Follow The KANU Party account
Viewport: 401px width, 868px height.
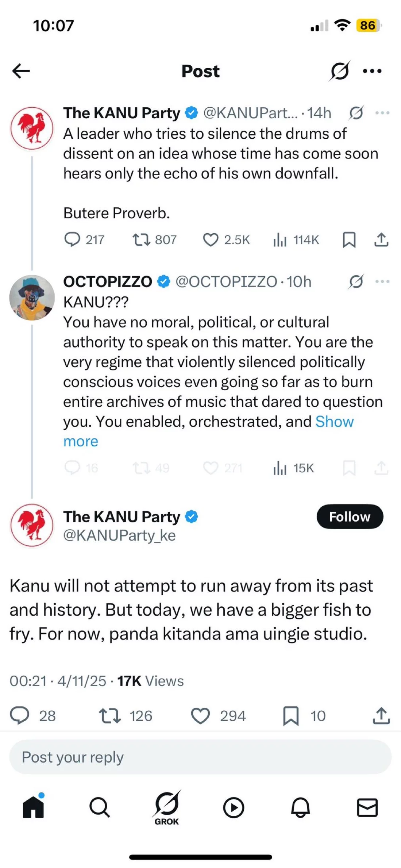point(350,517)
